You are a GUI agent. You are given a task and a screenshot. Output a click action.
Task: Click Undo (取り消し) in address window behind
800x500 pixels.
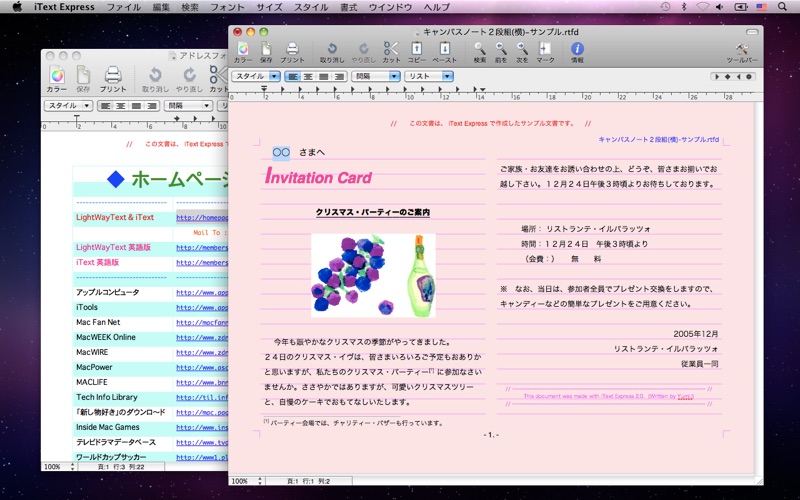(155, 79)
